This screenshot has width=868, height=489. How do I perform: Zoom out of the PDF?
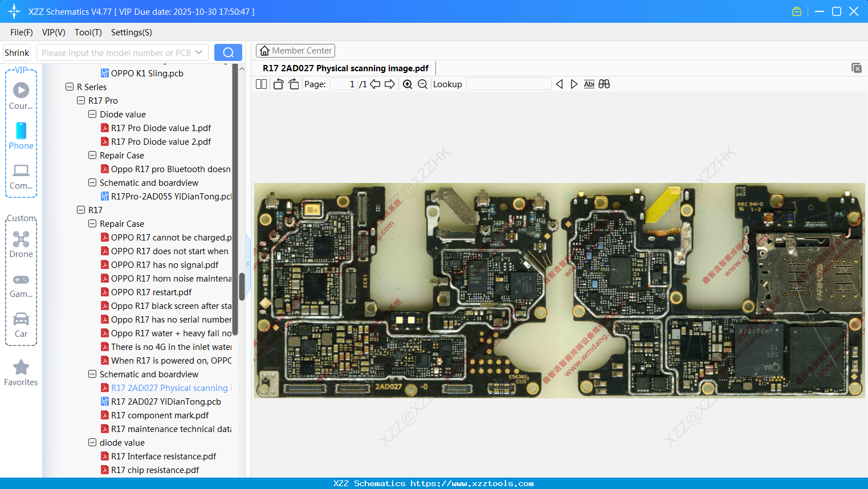(x=422, y=84)
